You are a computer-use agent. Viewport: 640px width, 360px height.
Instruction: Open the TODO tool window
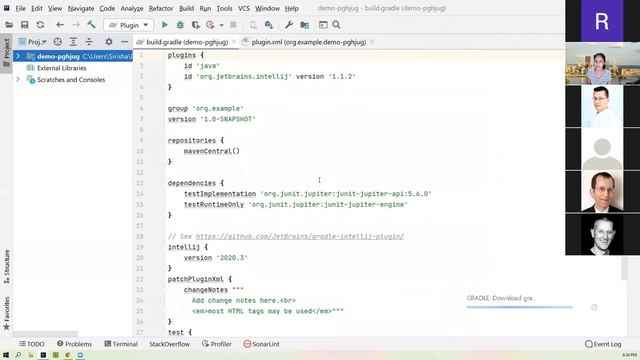tap(32, 344)
